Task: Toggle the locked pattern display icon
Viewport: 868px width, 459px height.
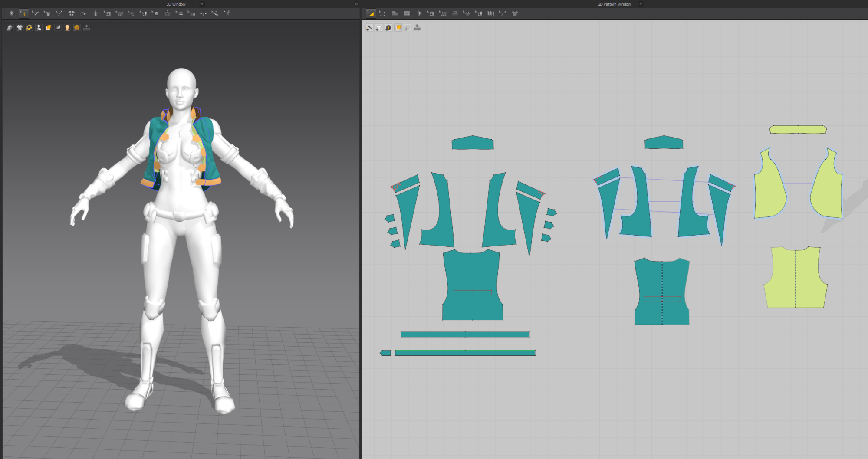Action: [x=408, y=28]
